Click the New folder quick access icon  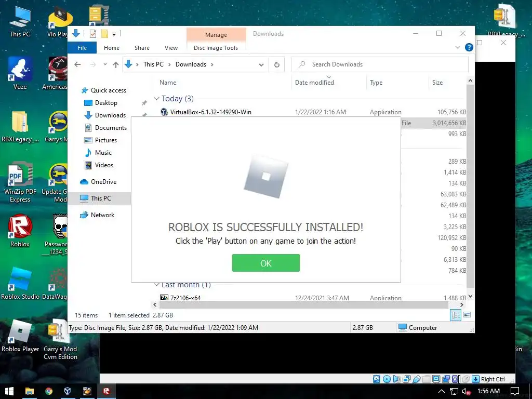[104, 34]
